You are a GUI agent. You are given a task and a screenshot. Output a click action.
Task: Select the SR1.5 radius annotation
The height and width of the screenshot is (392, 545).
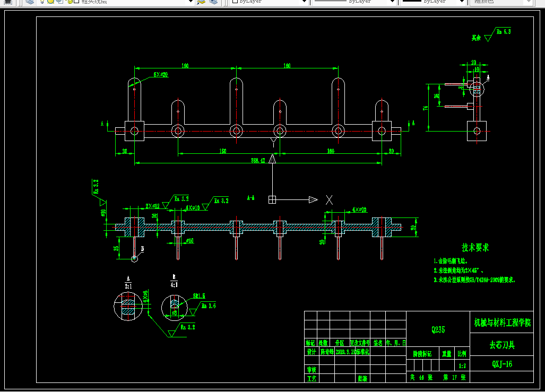(199, 296)
